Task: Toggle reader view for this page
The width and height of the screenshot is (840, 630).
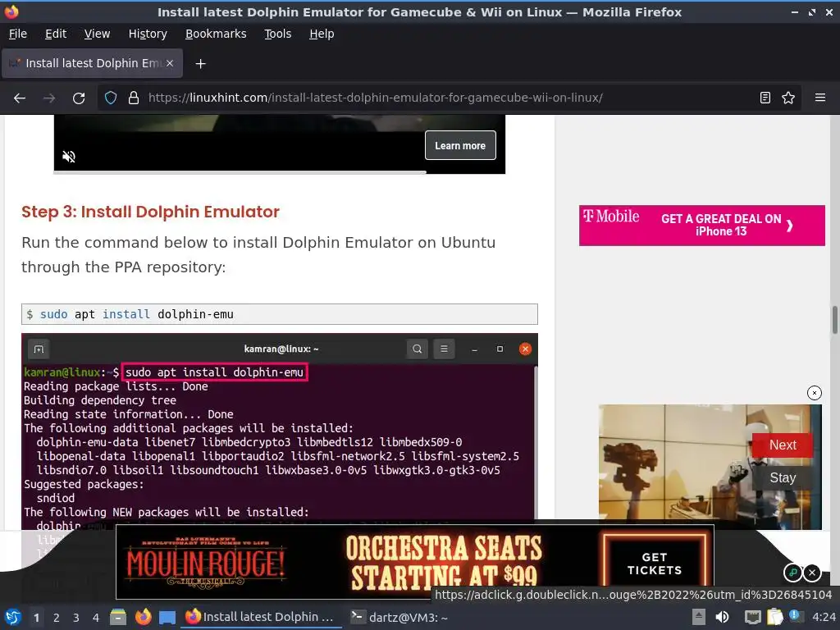Action: point(765,98)
